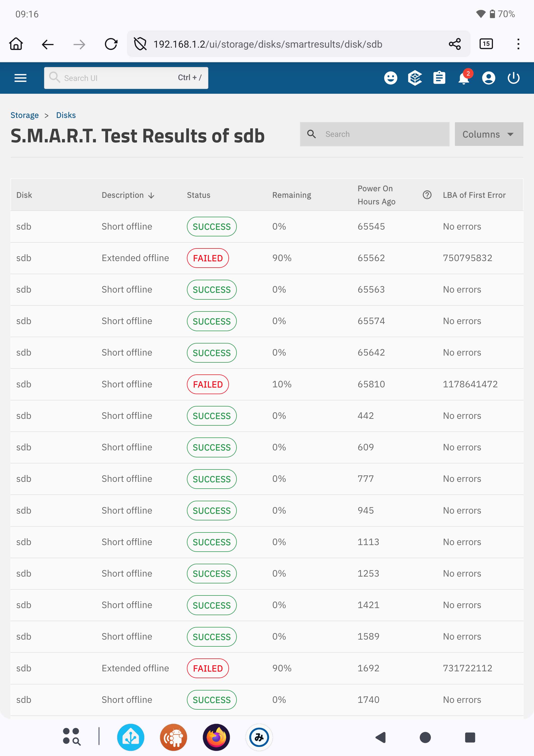This screenshot has height=756, width=534.
Task: Go to the Disks breadcrumb
Action: tap(66, 115)
